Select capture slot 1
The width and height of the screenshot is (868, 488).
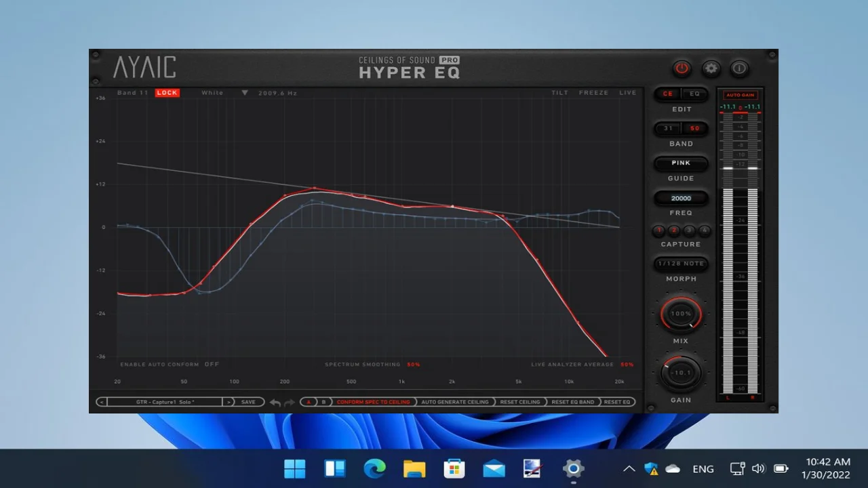pos(658,230)
